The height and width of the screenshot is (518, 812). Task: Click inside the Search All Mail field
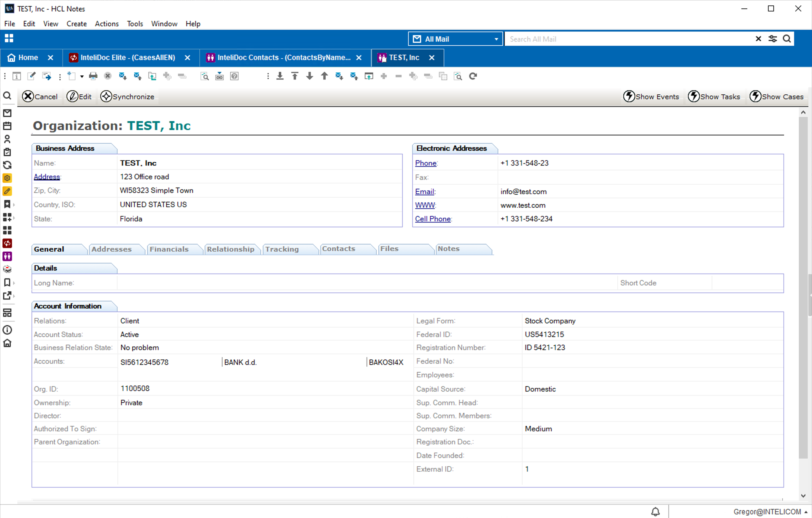629,39
